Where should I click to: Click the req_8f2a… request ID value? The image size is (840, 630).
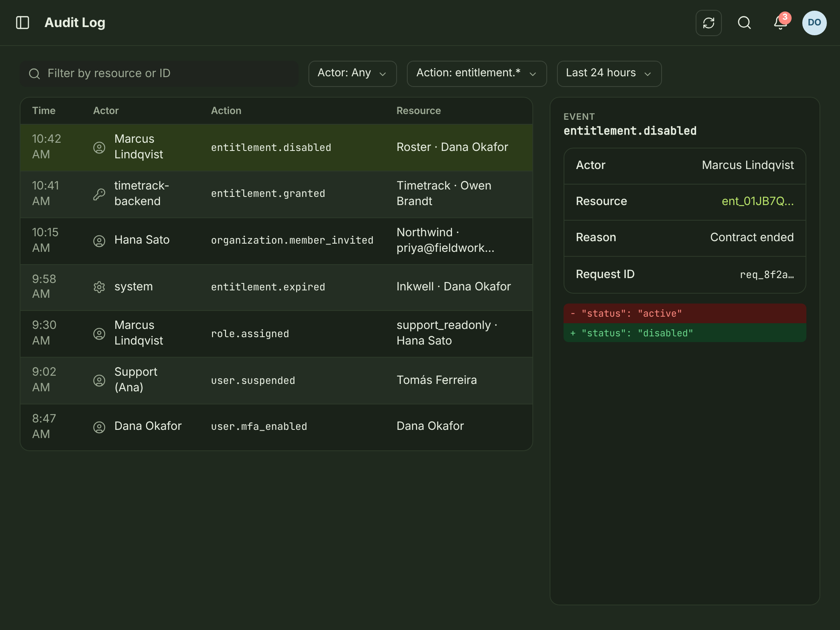[x=767, y=275]
